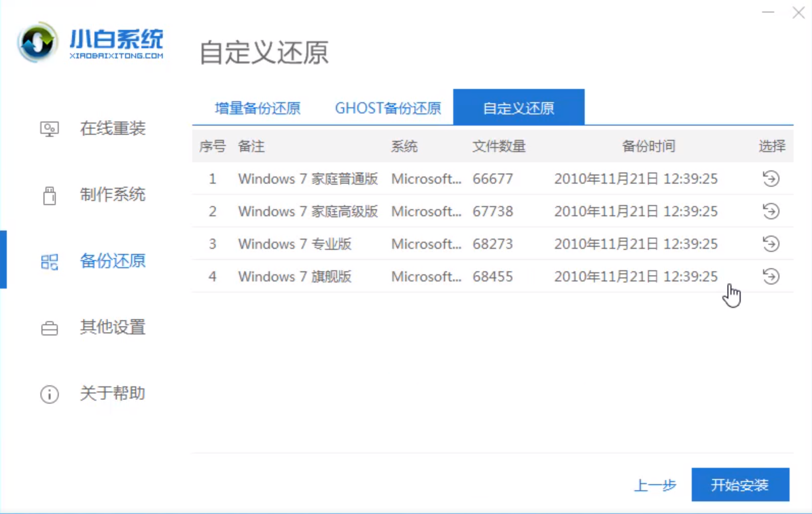
Task: Select the Windows 7 专业版 entry
Action: pos(295,244)
